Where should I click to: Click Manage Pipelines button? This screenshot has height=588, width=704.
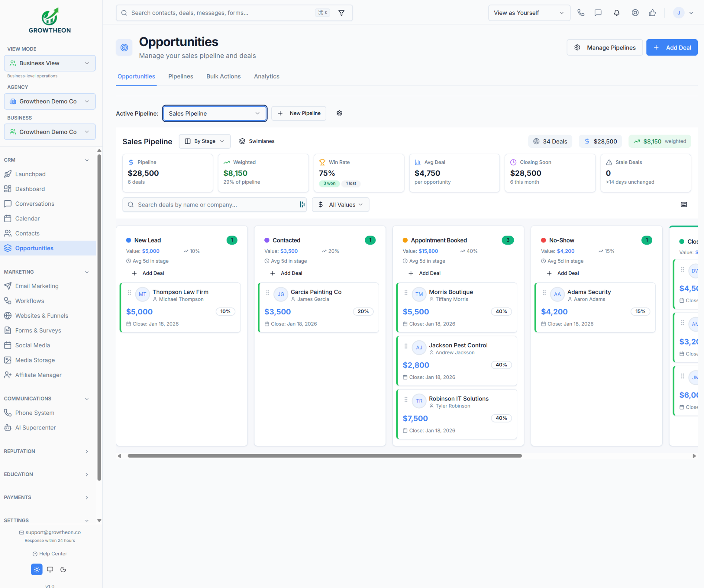[605, 48]
